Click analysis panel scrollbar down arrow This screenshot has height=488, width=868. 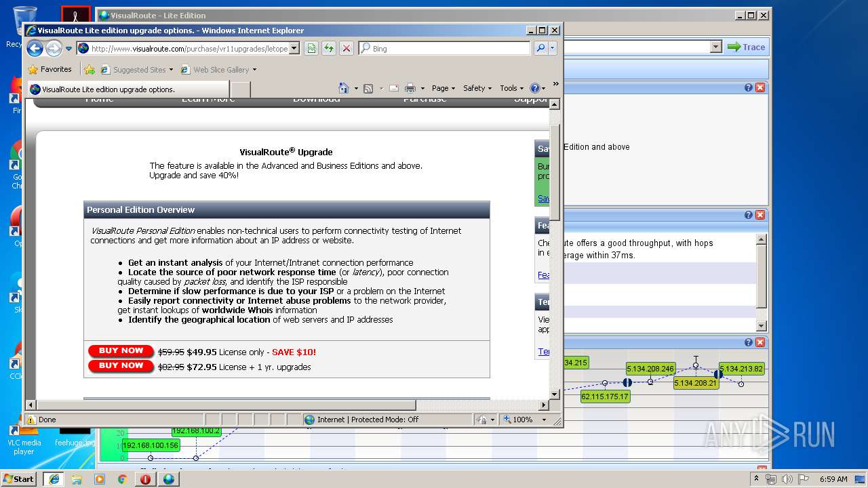coord(761,326)
